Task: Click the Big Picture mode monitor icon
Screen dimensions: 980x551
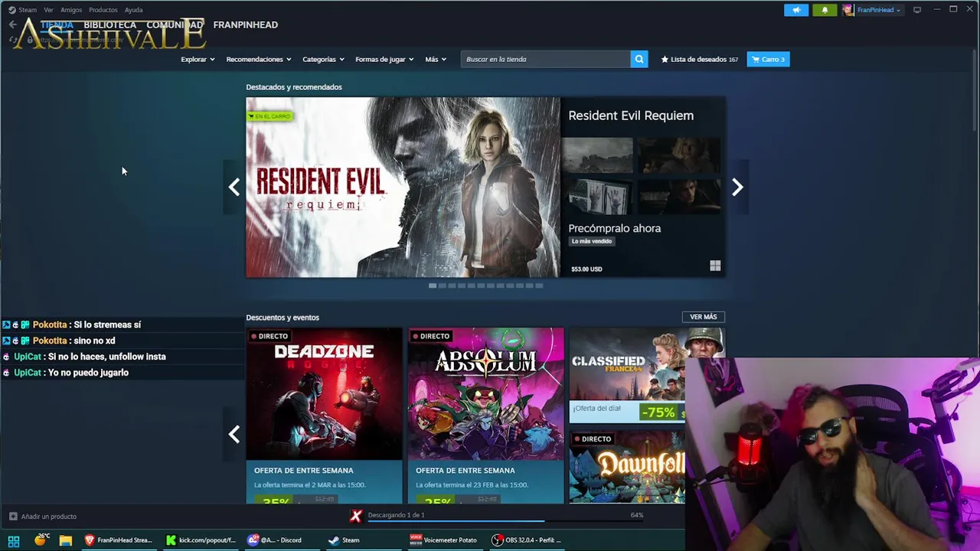Action: (917, 10)
